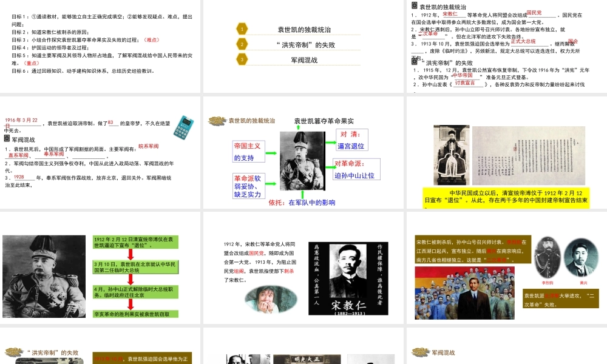
Task: Click gold ornament beside bottom-right 军阀混战 header
Action: [421, 352]
